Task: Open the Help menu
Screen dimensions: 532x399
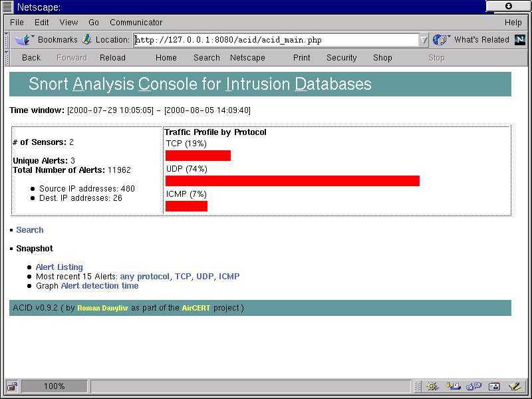Action: pos(513,23)
